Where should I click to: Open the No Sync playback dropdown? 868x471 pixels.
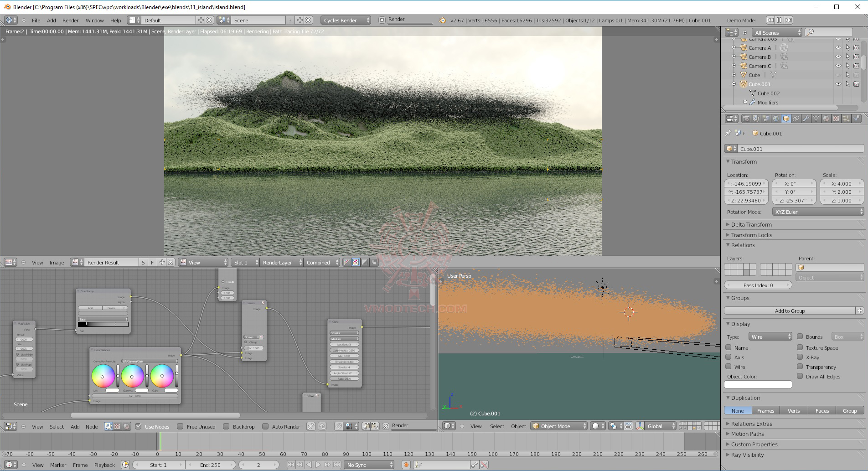pos(369,465)
